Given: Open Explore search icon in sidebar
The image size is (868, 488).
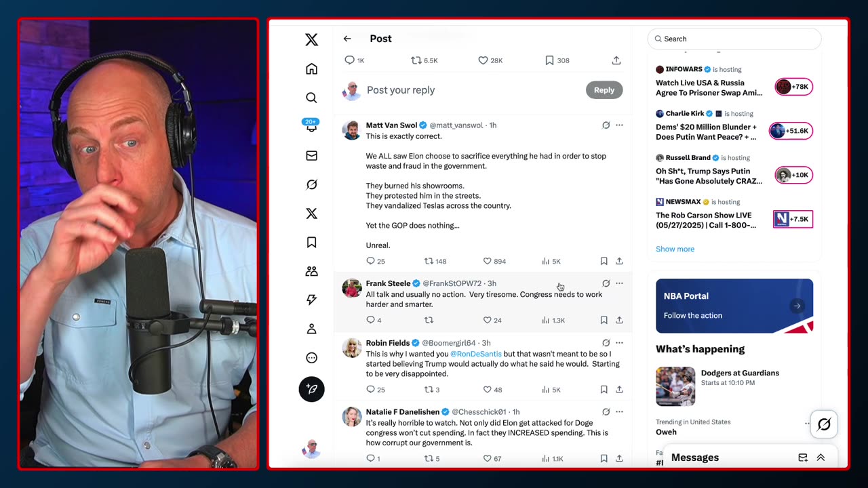Looking at the screenshot, I should 311,98.
